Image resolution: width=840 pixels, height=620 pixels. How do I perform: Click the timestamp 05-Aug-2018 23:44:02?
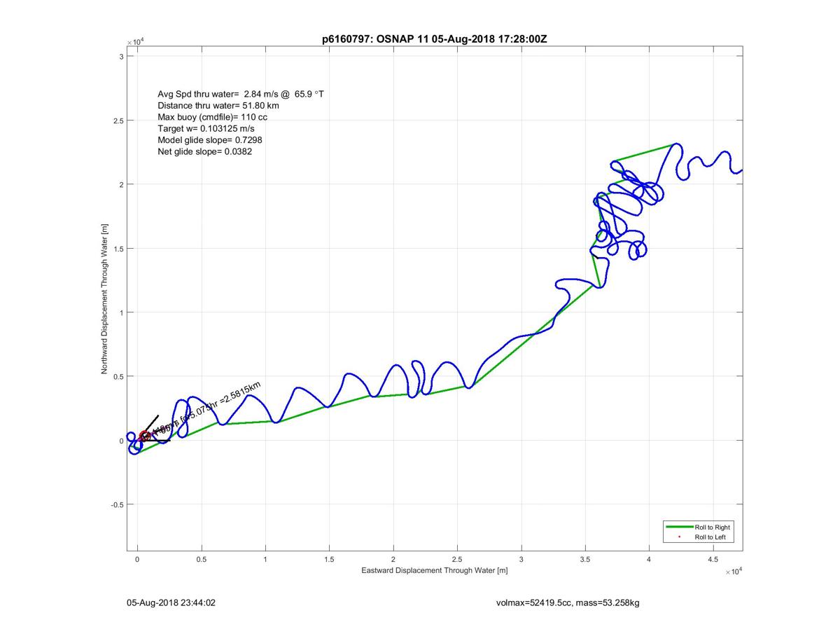click(x=172, y=602)
